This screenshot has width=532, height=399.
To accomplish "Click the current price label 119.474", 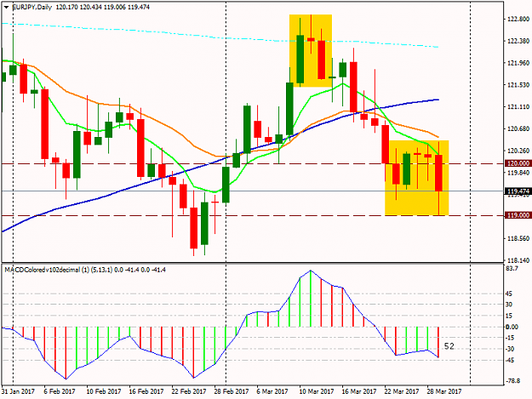I will (518, 191).
